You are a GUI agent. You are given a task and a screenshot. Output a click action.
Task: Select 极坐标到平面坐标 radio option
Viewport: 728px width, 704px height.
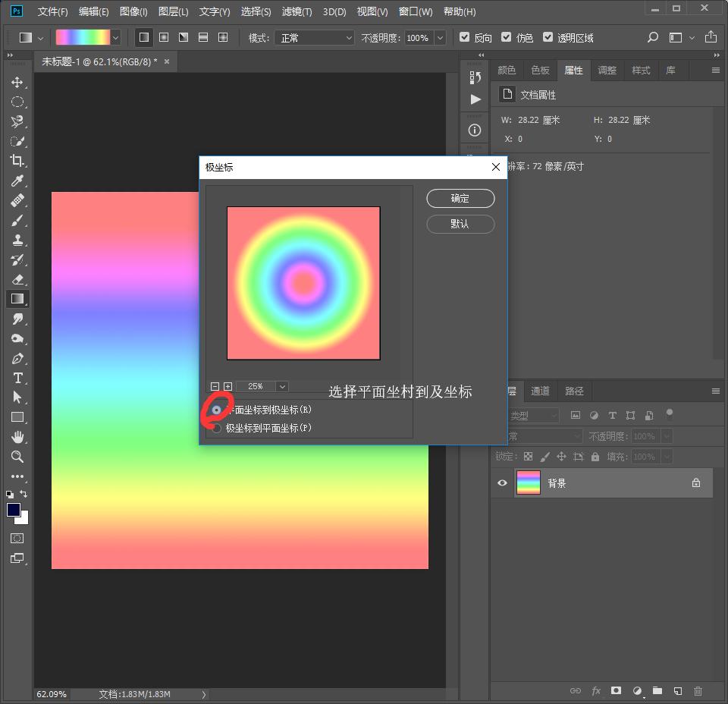coord(217,428)
